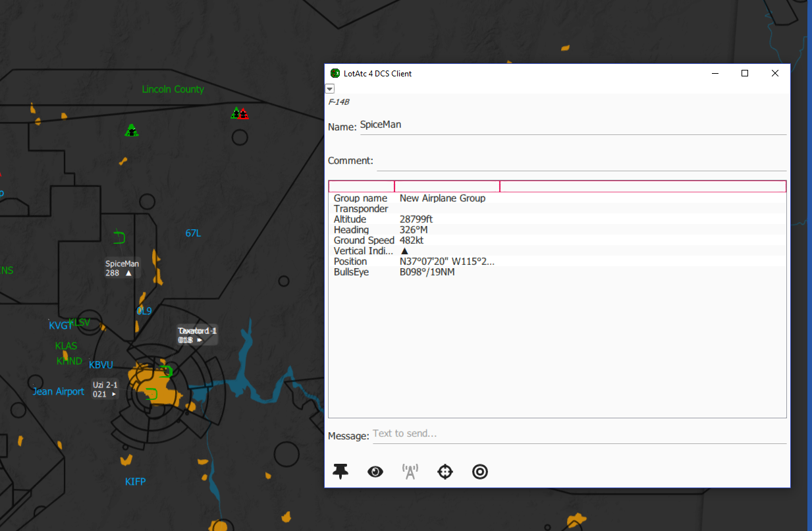
Task: Click the radio antenna icon
Action: point(410,471)
